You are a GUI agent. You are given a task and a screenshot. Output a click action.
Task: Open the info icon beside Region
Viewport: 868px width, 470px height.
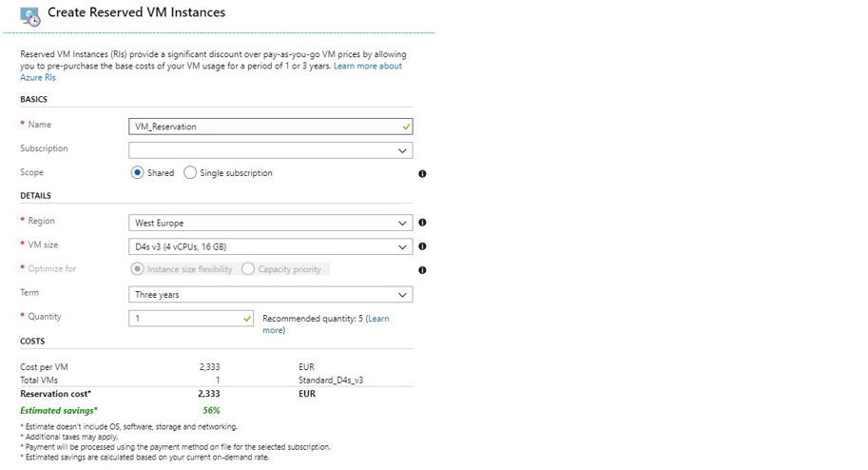(422, 223)
